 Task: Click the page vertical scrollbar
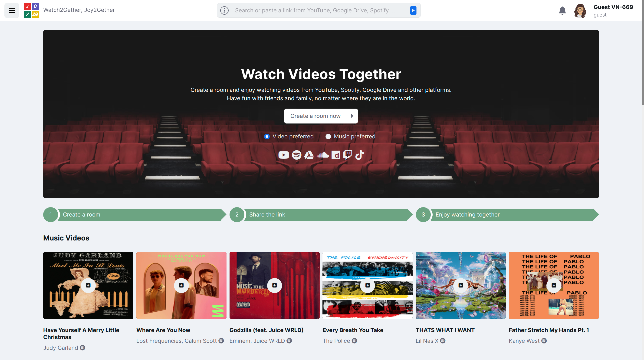click(x=643, y=53)
